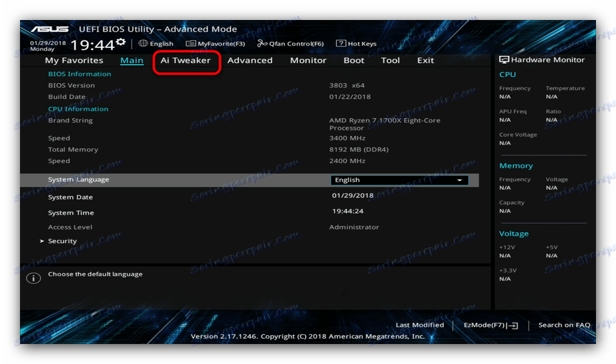Click the Ratio label in the CPU section
Screen dimensions: 616x364
553,112
